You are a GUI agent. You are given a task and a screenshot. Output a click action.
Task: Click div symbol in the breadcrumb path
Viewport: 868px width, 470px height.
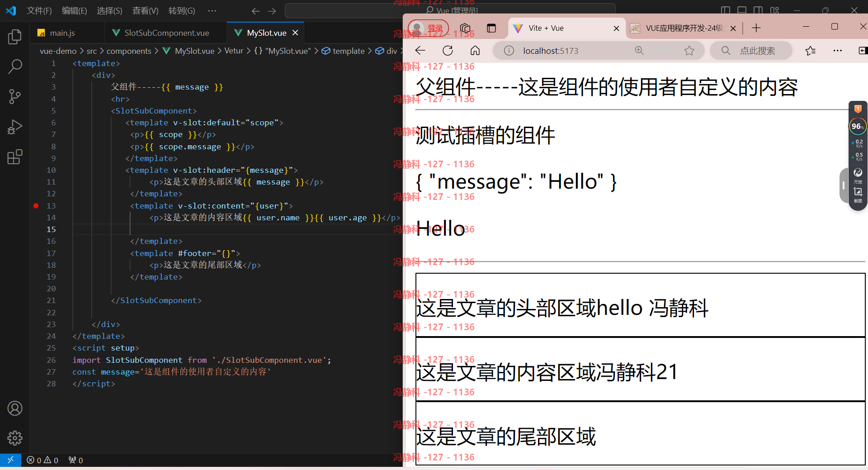[386, 51]
